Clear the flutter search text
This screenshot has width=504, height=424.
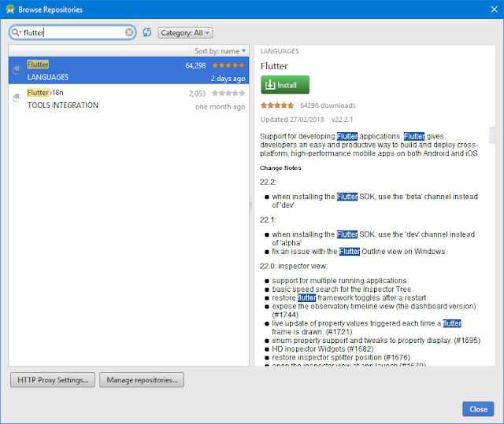pos(129,32)
